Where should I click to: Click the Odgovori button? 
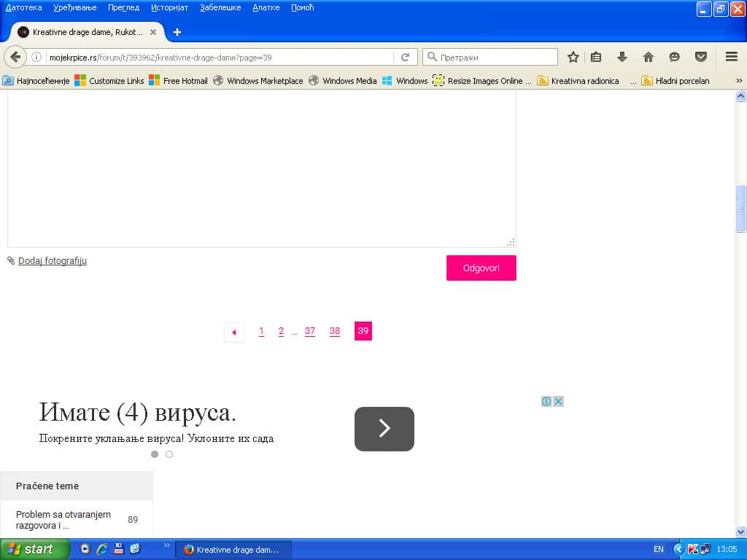(481, 268)
